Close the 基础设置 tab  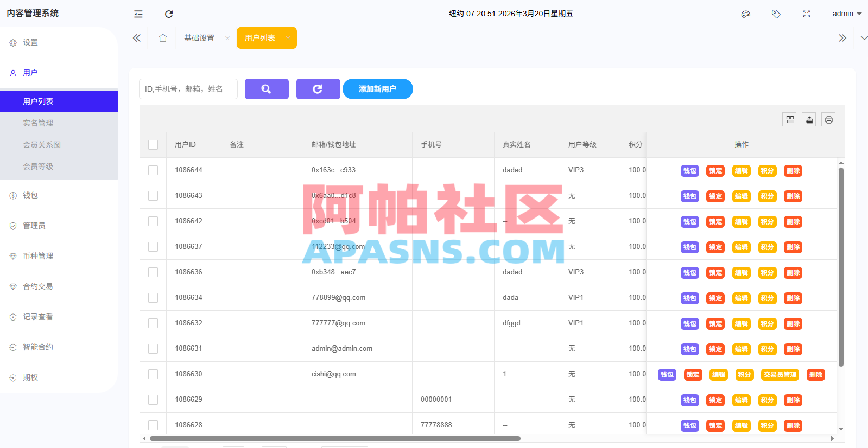tap(227, 38)
